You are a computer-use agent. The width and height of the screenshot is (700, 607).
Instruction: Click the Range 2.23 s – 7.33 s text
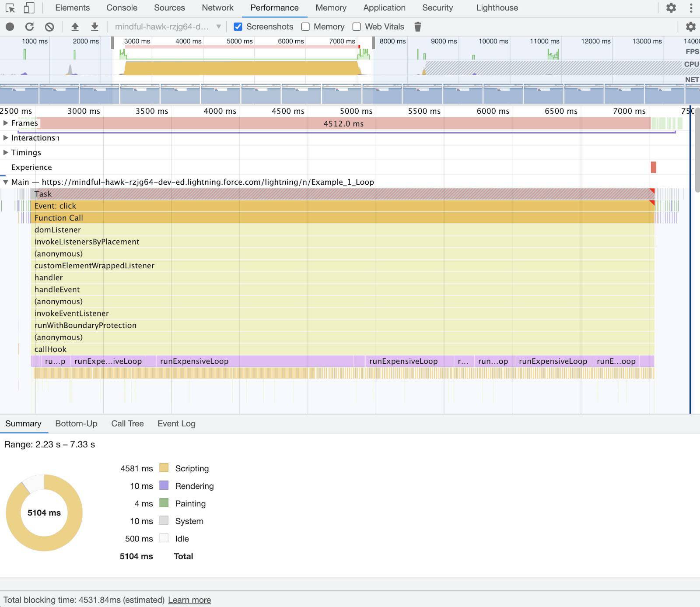point(49,444)
